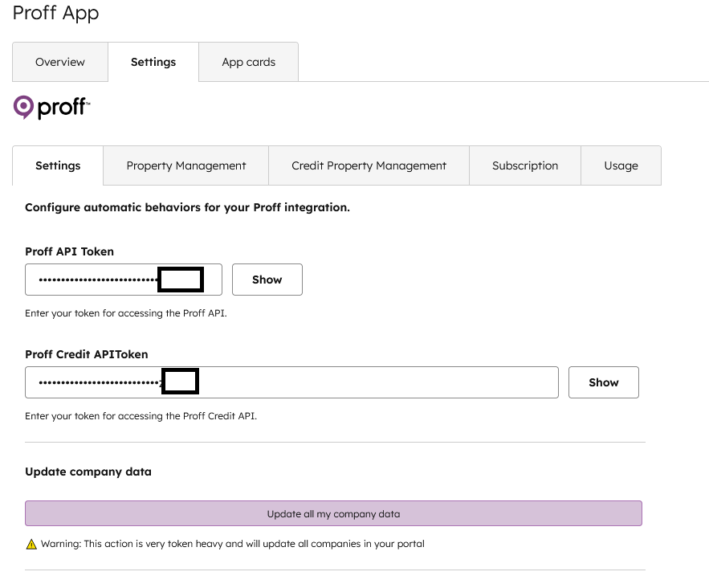Show the Proff Credit API token value
The width and height of the screenshot is (709, 588).
pos(604,382)
